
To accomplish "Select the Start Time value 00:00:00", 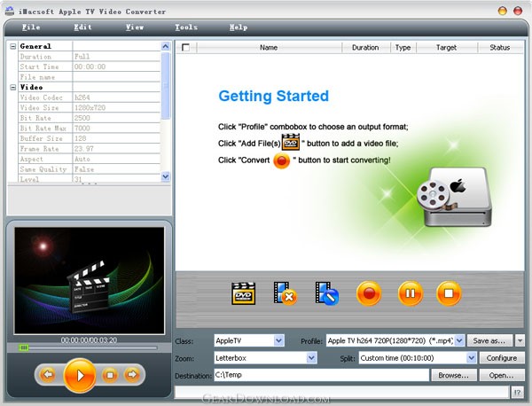I will coord(116,66).
